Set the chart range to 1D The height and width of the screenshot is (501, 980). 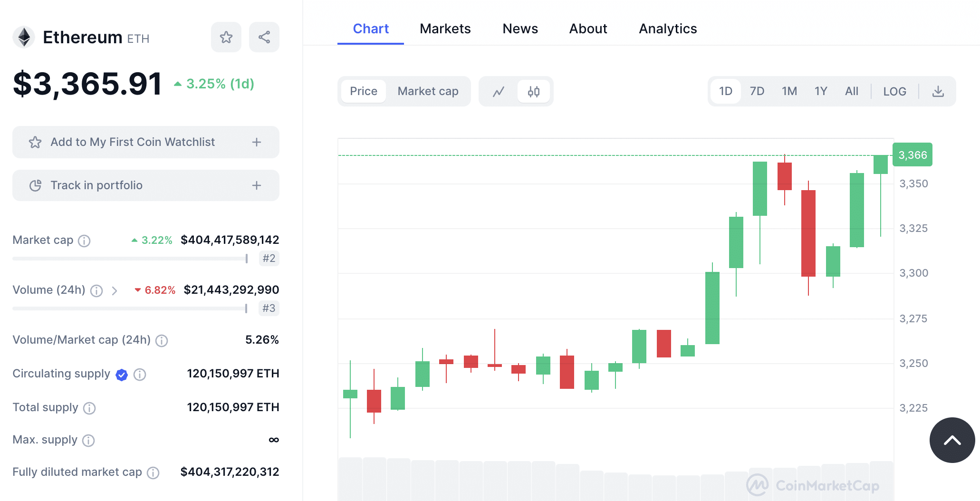725,91
